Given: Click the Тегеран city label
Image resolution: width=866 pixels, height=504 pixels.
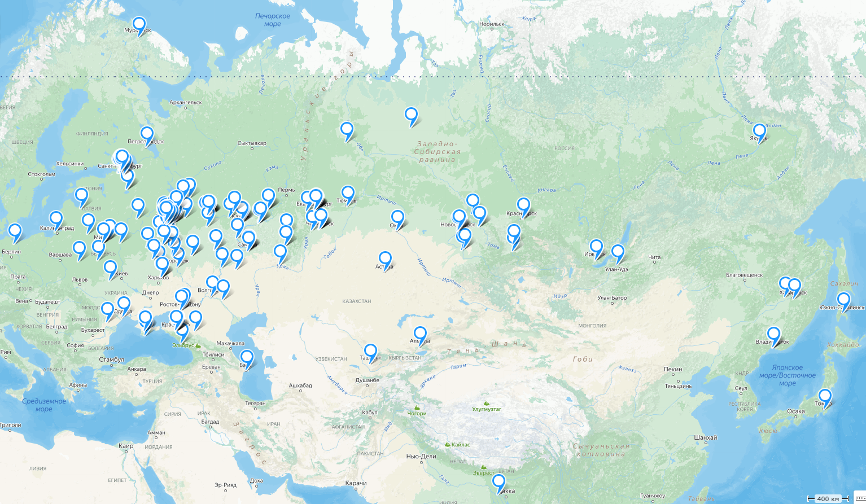Looking at the screenshot, I should 256,404.
